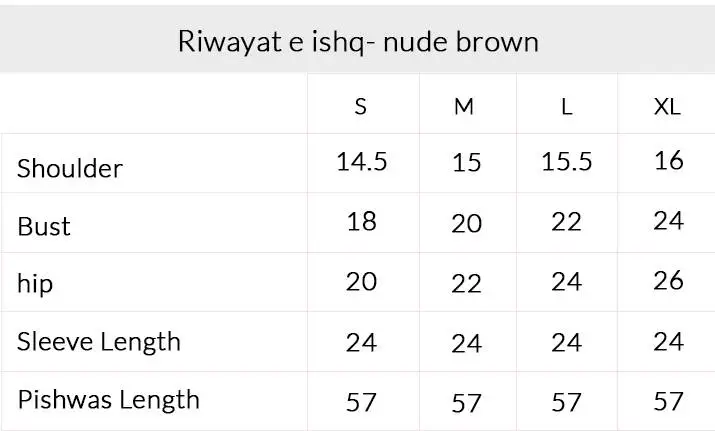715x431 pixels.
Task: Select the XL size column header
Action: (x=667, y=107)
